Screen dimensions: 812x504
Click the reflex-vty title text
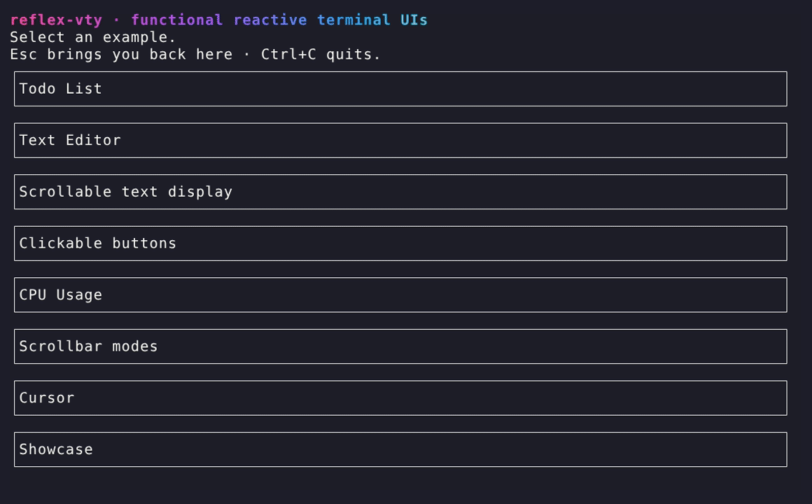pos(56,20)
